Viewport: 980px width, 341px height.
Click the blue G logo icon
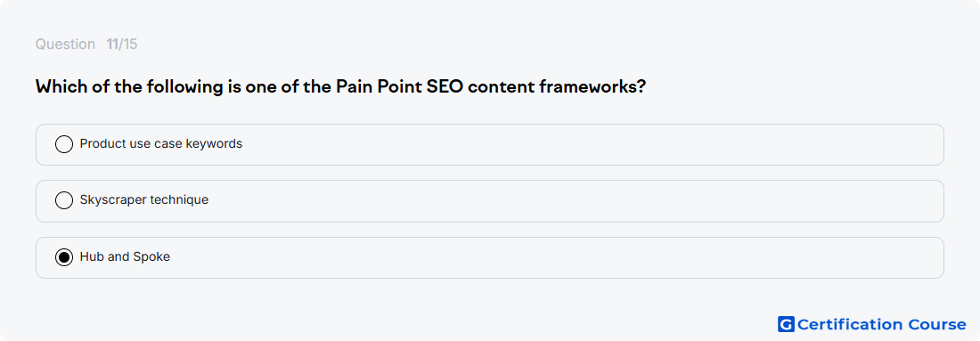[786, 324]
